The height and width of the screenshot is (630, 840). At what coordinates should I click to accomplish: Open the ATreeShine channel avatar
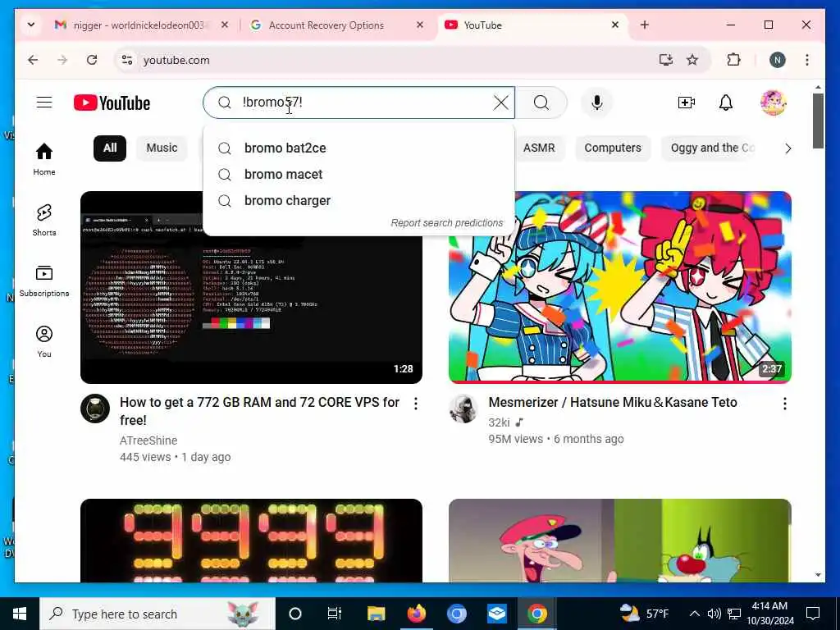coord(95,409)
